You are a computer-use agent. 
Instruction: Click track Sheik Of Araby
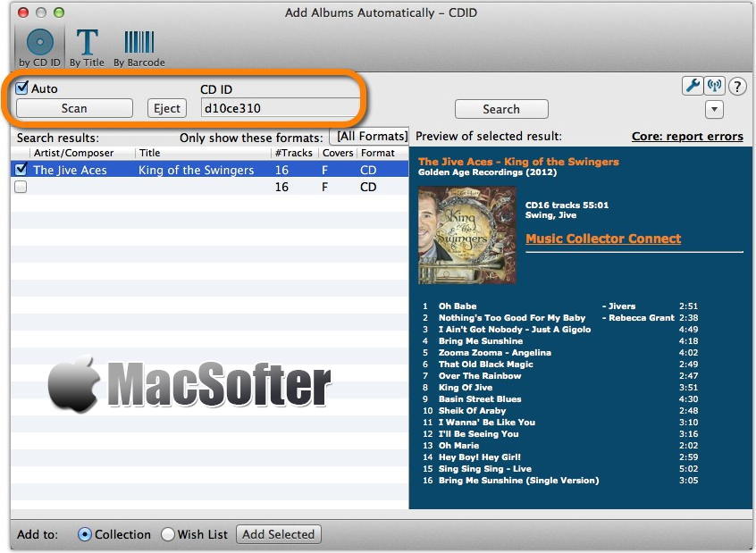[x=472, y=410]
